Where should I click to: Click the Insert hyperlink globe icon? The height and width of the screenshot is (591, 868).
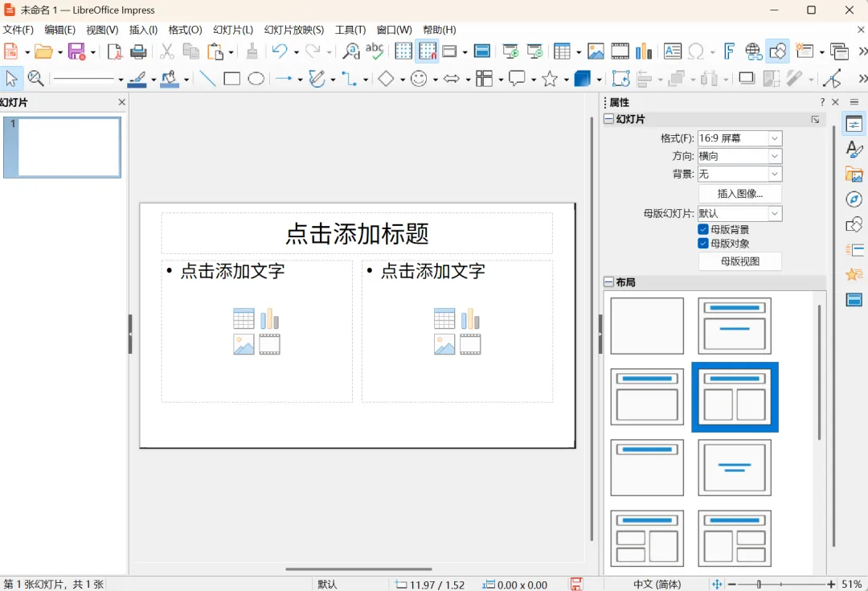coord(753,51)
